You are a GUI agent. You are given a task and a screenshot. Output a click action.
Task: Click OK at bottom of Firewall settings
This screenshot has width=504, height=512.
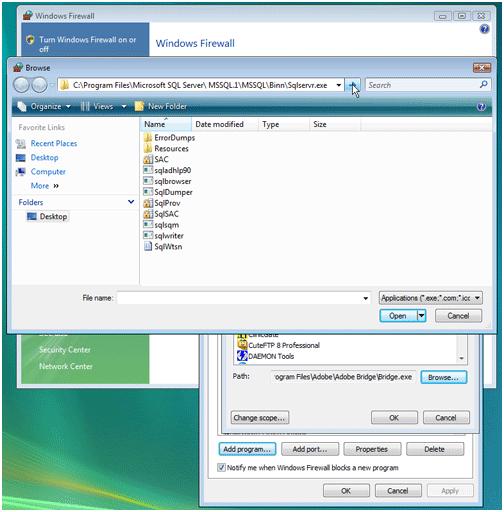346,491
